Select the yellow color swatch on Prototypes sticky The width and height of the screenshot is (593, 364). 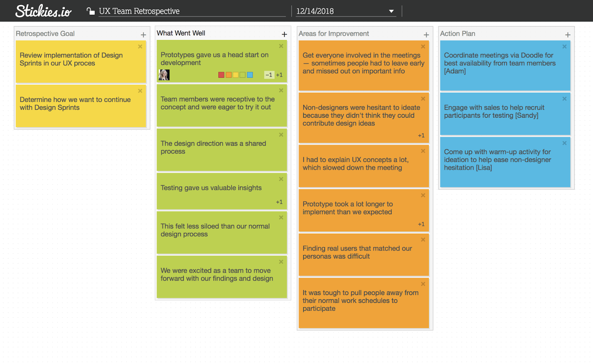(x=236, y=74)
